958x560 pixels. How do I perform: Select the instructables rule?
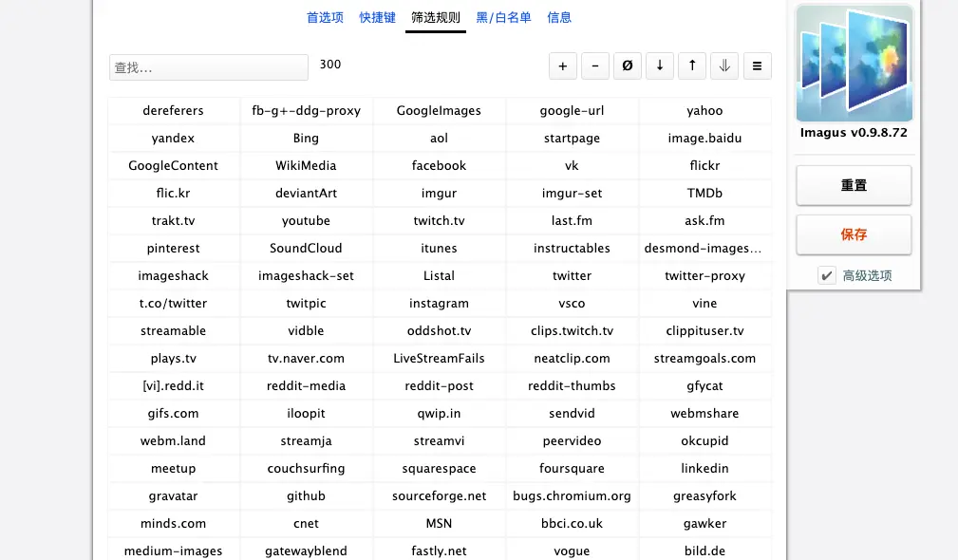tap(572, 248)
